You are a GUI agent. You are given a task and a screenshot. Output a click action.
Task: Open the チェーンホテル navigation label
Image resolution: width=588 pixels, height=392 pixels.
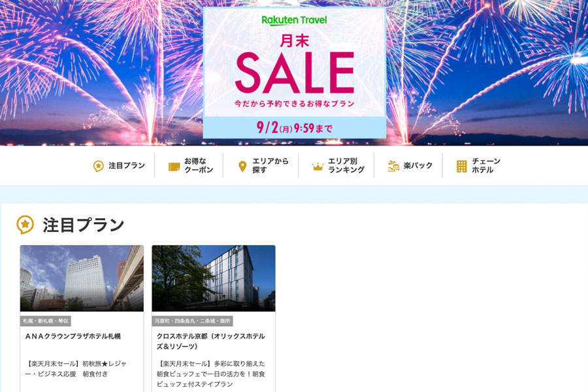click(x=486, y=165)
